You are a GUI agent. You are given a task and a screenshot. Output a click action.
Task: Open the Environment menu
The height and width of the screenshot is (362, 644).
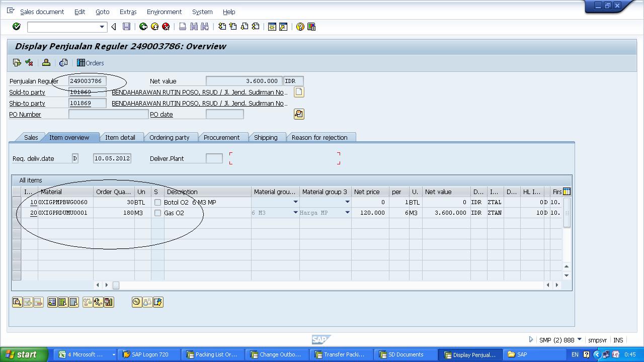pyautogui.click(x=164, y=12)
